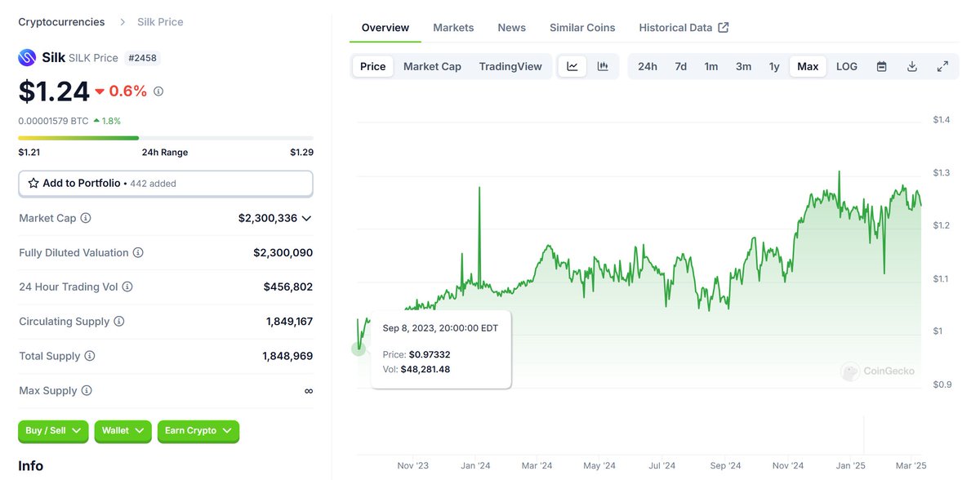Go to Cryptocurrencies breadcrumb link
The height and width of the screenshot is (480, 980).
click(62, 22)
